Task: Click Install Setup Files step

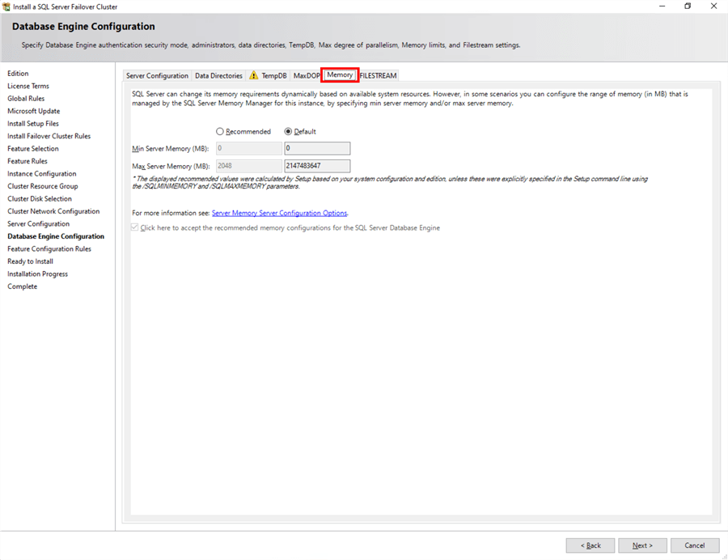Action: [x=33, y=124]
